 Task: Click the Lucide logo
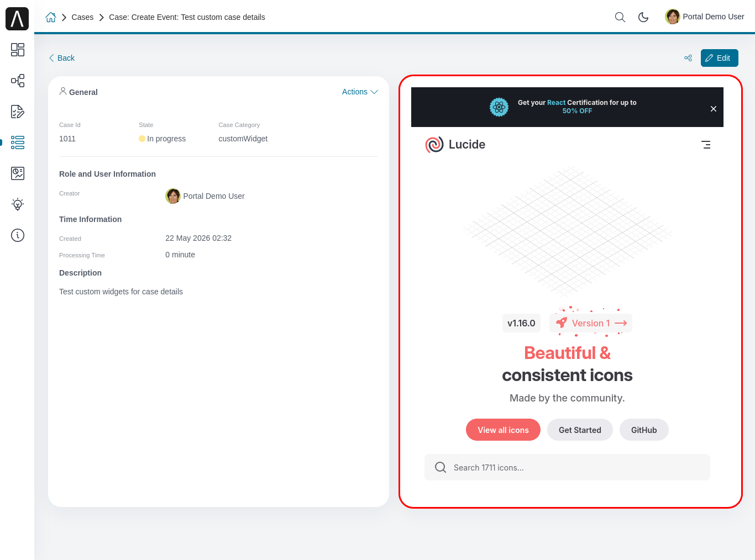[x=455, y=145]
